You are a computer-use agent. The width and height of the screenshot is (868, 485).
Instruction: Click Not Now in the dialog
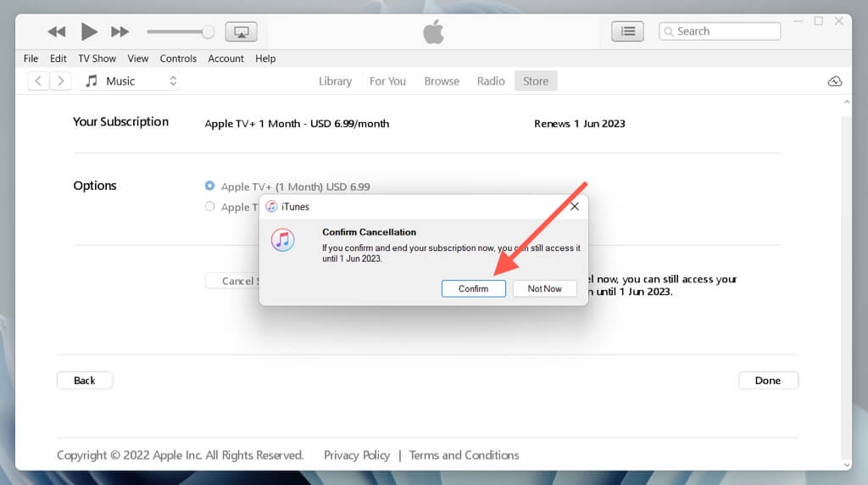(545, 288)
